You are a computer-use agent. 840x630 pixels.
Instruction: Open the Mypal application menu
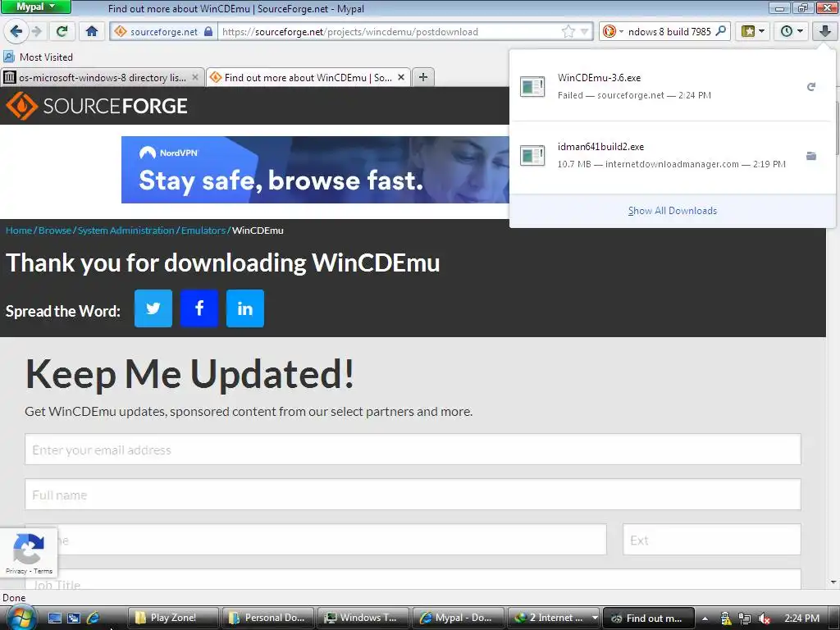pyautogui.click(x=35, y=7)
